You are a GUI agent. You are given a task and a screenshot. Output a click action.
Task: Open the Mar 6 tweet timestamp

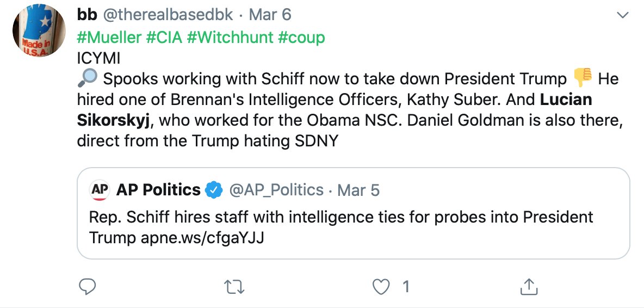(x=271, y=15)
